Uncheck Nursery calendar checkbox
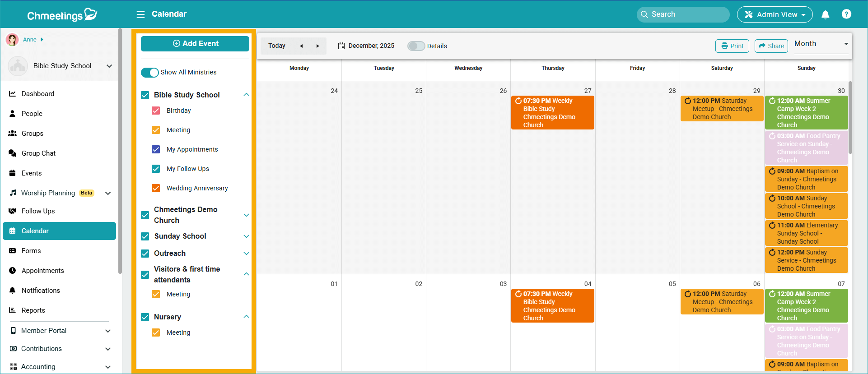 click(145, 317)
